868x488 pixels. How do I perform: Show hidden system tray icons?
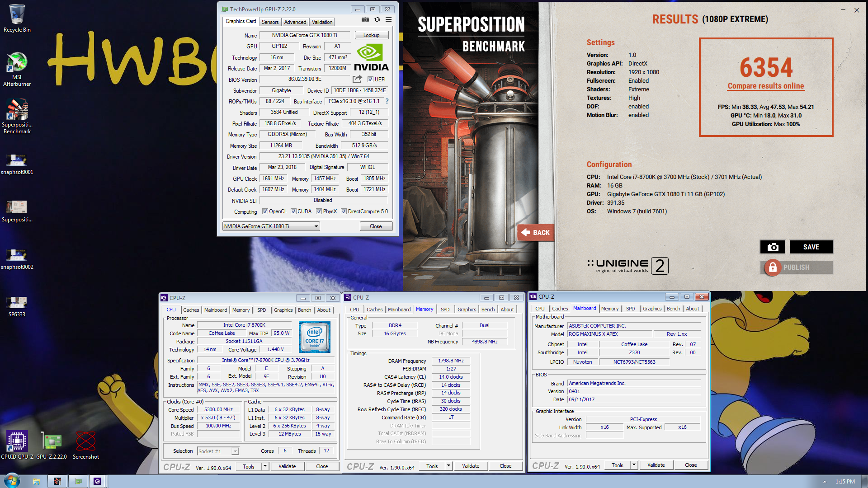click(x=825, y=482)
